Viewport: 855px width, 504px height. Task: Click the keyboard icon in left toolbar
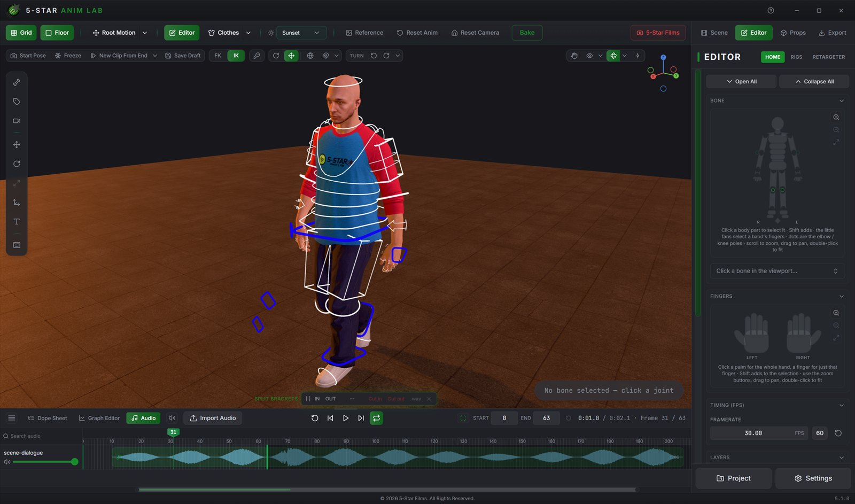(x=17, y=245)
